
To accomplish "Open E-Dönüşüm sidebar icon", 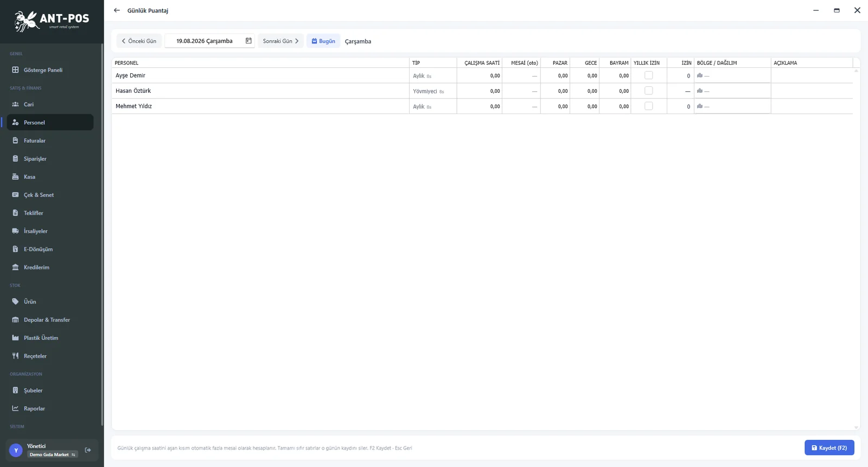I will (15, 249).
